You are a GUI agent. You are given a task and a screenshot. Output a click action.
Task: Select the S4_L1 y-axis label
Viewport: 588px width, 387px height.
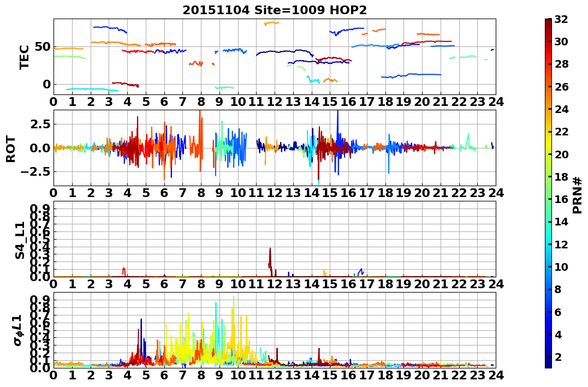click(20, 240)
